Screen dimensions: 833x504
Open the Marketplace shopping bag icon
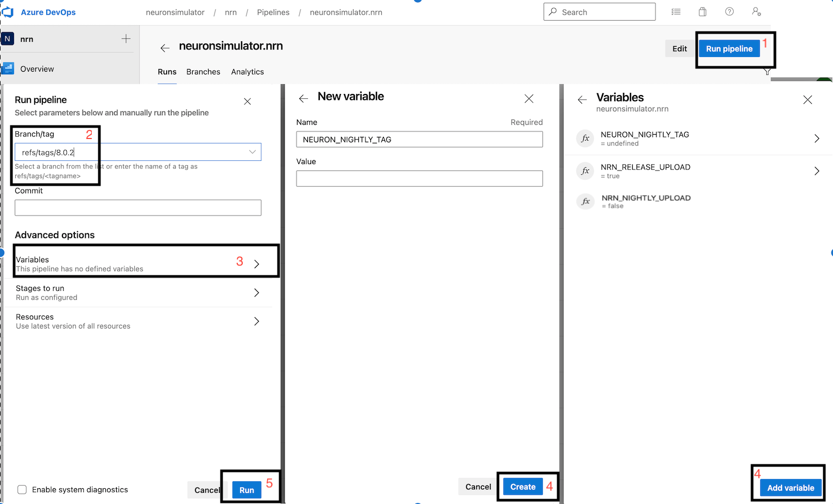703,11
